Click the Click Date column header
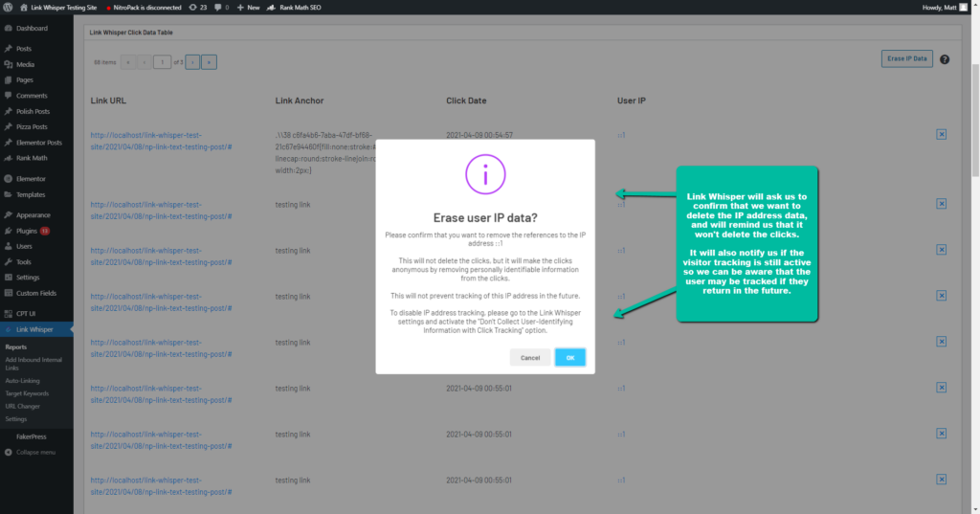 click(x=466, y=101)
